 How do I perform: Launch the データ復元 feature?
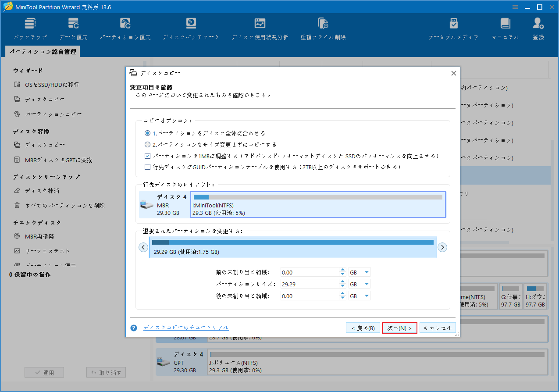point(73,27)
